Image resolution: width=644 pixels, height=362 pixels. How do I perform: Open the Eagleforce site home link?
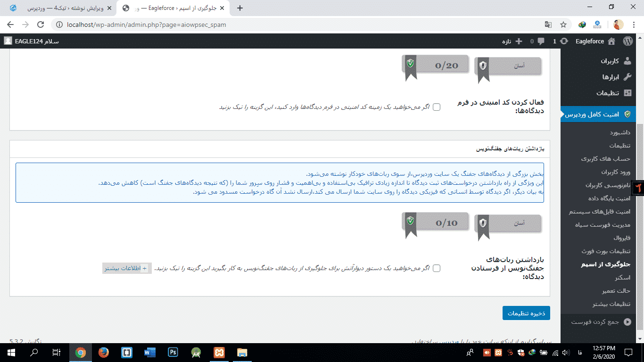click(595, 41)
